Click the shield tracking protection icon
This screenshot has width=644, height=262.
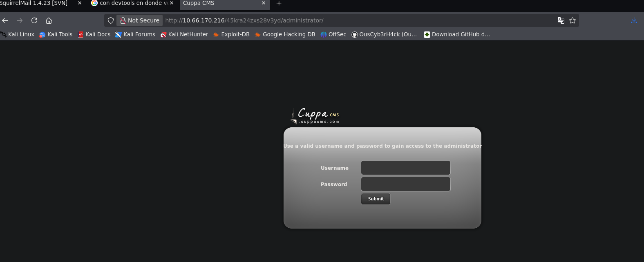(x=111, y=20)
